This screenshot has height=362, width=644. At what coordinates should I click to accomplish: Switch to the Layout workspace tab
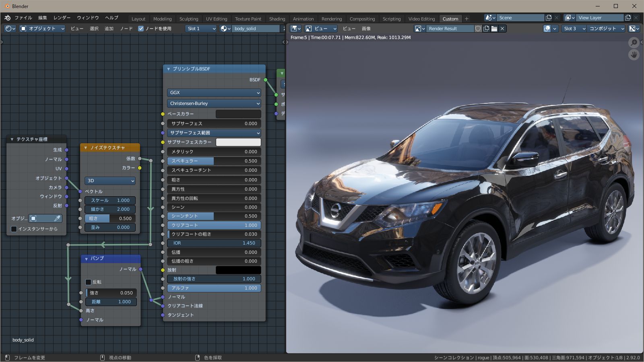(138, 19)
